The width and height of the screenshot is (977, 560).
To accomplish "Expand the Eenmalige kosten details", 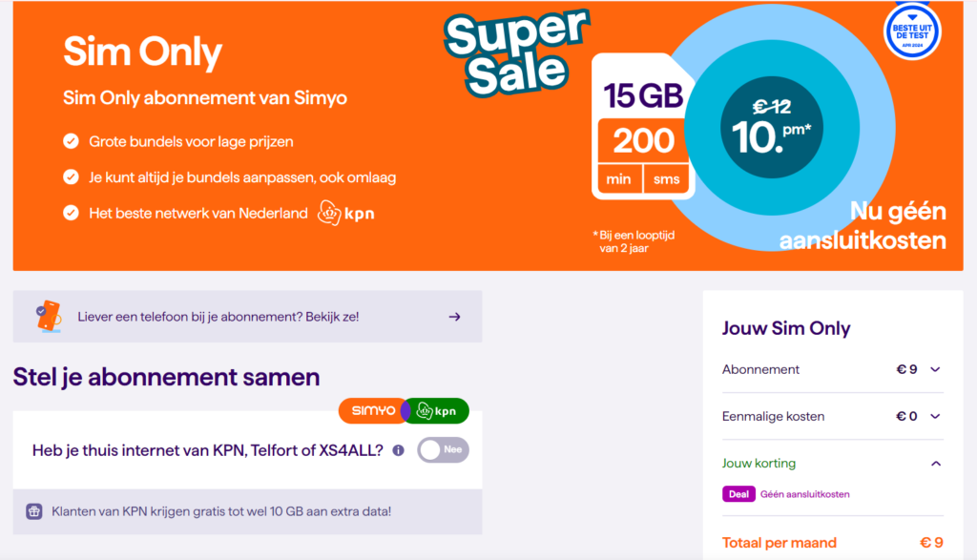I will [x=935, y=416].
